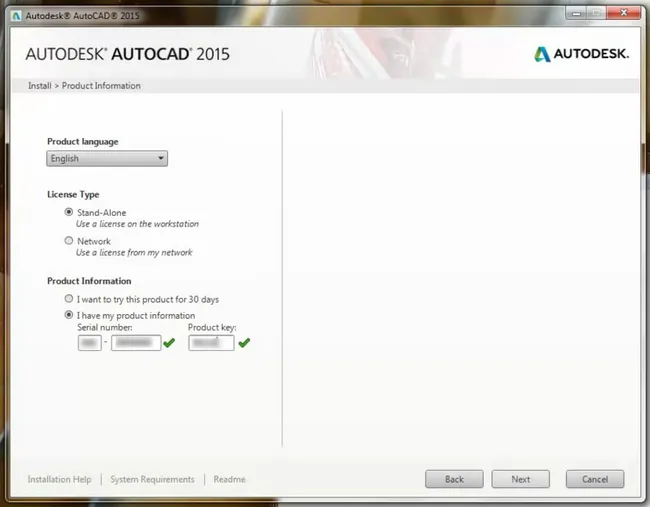
Task: Cancel the installation
Action: [x=595, y=479]
